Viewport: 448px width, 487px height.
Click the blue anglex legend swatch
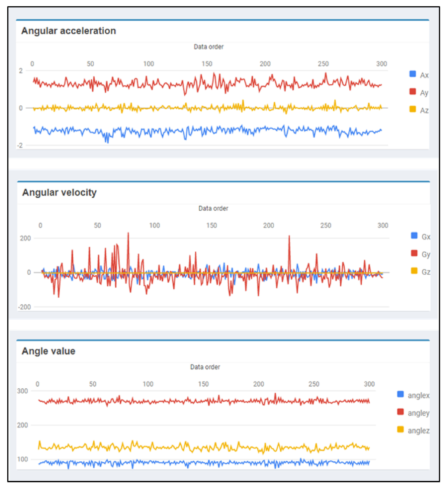[x=400, y=394]
